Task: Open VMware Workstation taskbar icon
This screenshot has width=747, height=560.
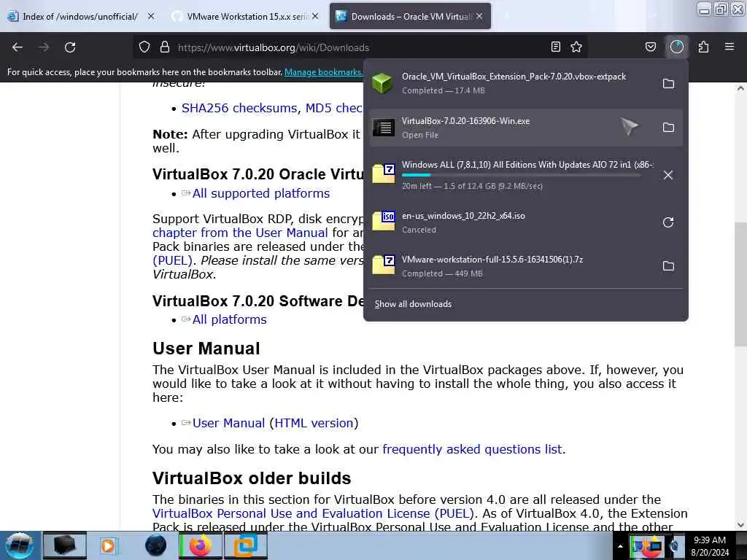Action: coord(245,545)
